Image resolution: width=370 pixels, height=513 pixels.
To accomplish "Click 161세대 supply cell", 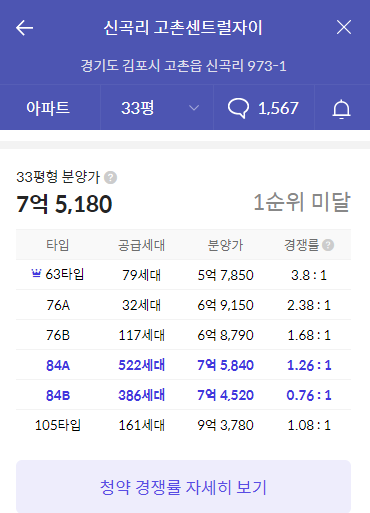I will [x=141, y=425].
